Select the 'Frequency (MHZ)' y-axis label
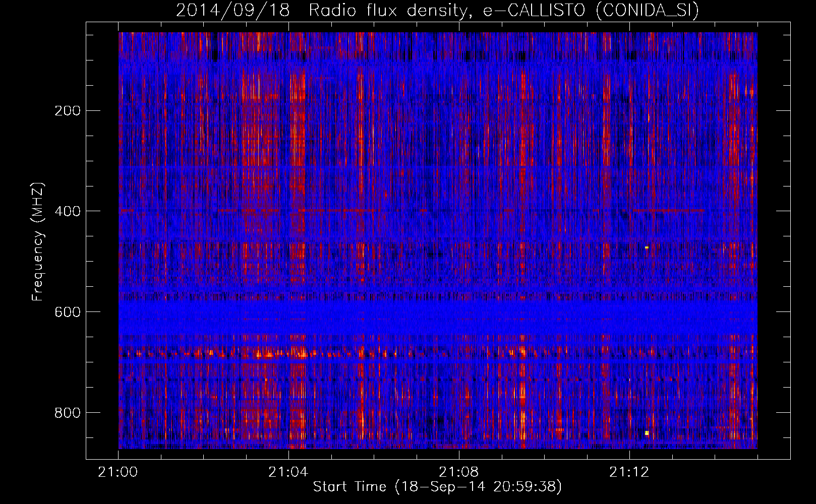This screenshot has width=816, height=504. 38,241
